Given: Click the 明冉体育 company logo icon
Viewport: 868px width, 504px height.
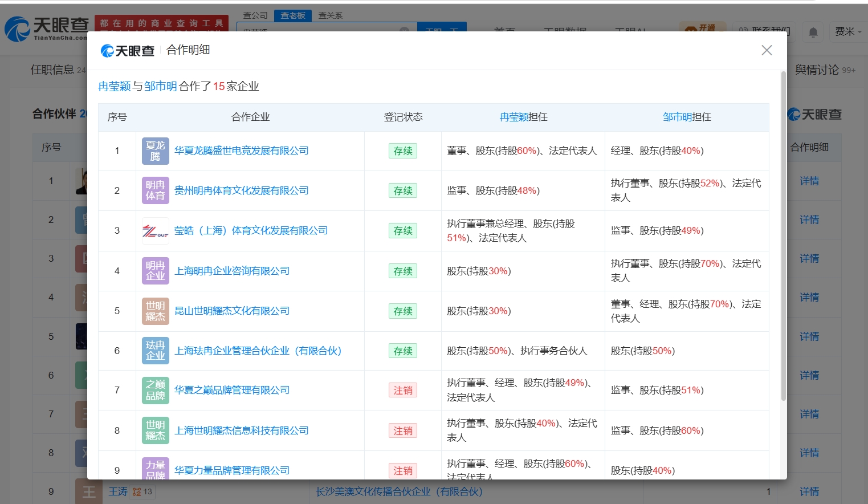Looking at the screenshot, I should [156, 190].
